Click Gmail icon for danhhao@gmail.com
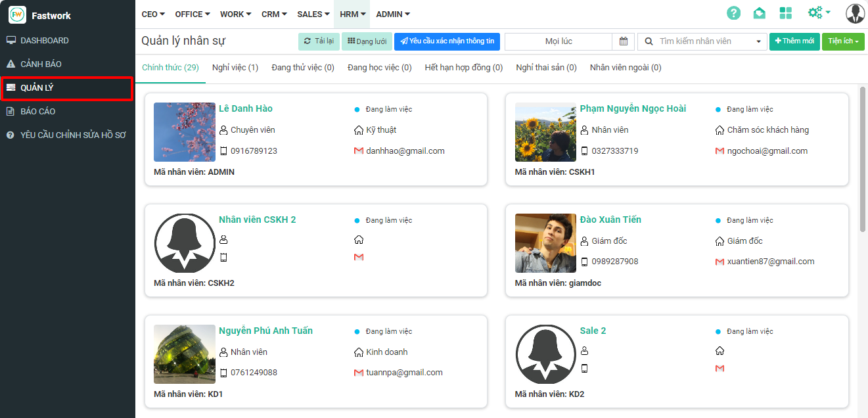This screenshot has width=868, height=418. [x=359, y=151]
